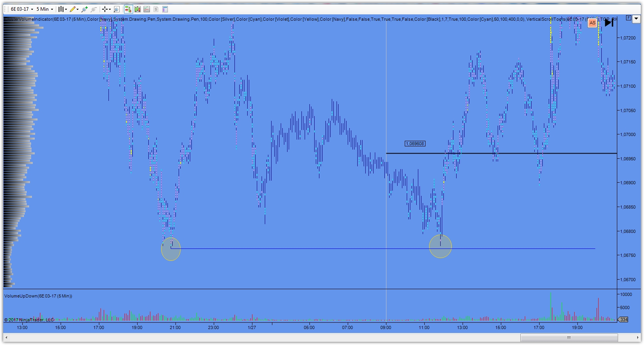
Task: Click the chart style bars icon
Action: (61, 9)
